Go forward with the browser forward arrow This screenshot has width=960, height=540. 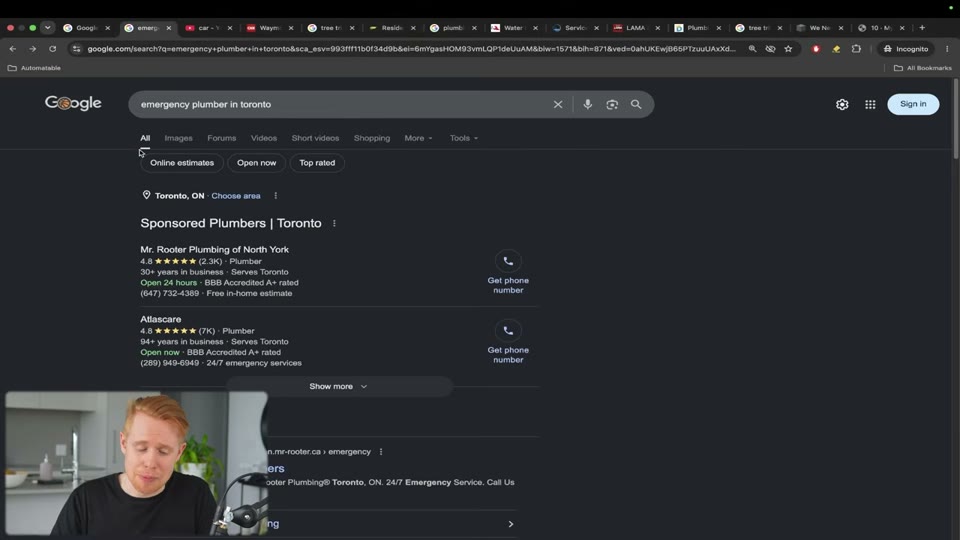32,49
